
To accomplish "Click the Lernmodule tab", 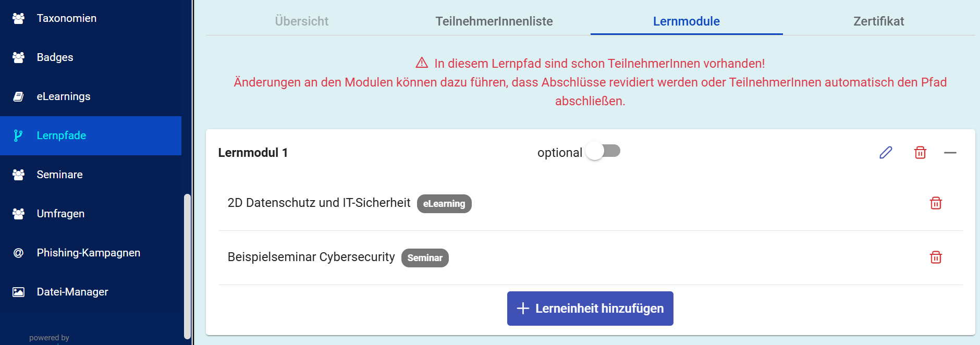I will (686, 21).
